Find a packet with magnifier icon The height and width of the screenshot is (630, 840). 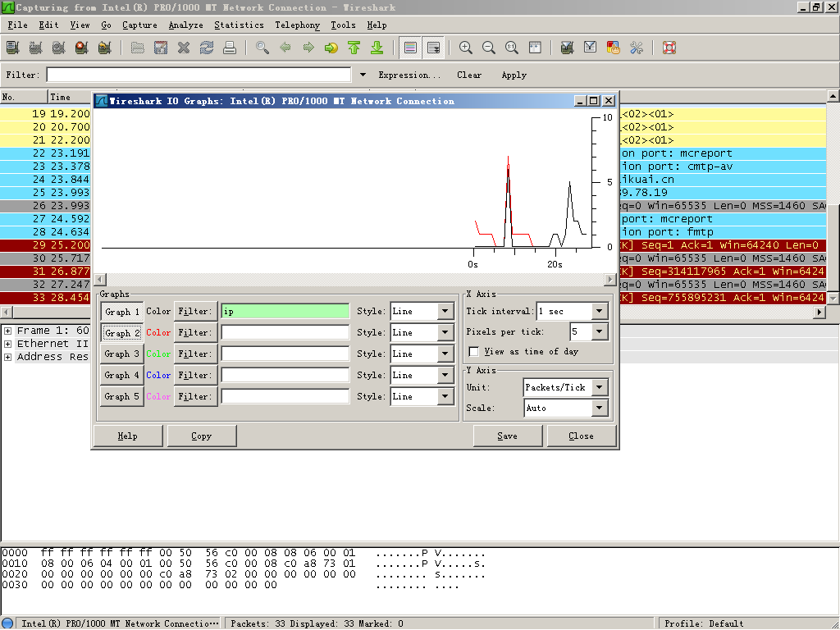(262, 48)
